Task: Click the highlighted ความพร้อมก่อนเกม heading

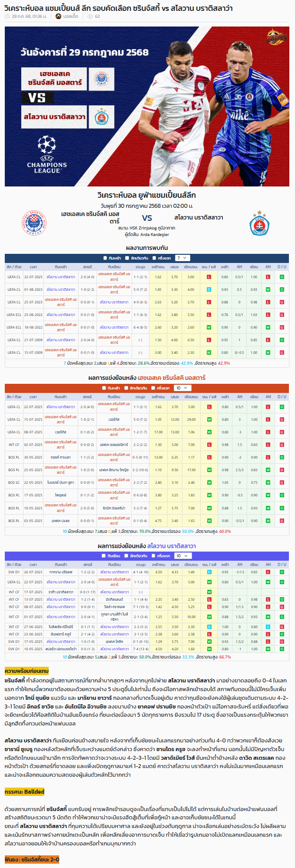Action: 27,671
